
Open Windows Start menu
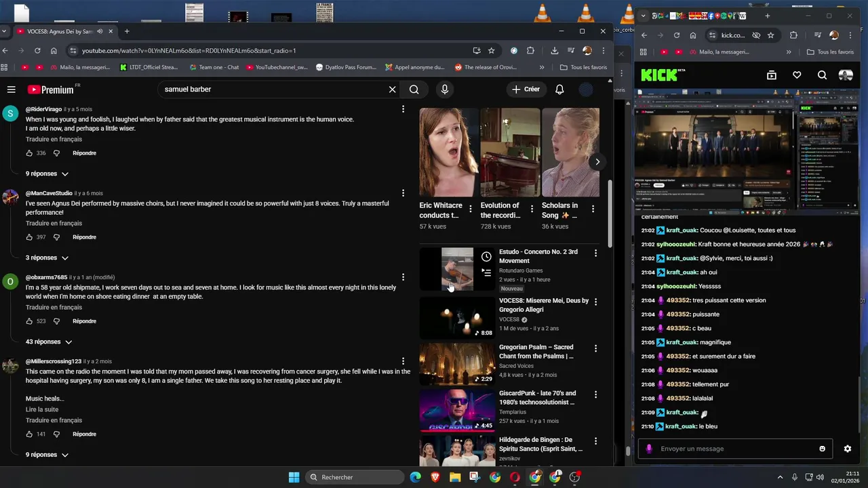coord(294,477)
